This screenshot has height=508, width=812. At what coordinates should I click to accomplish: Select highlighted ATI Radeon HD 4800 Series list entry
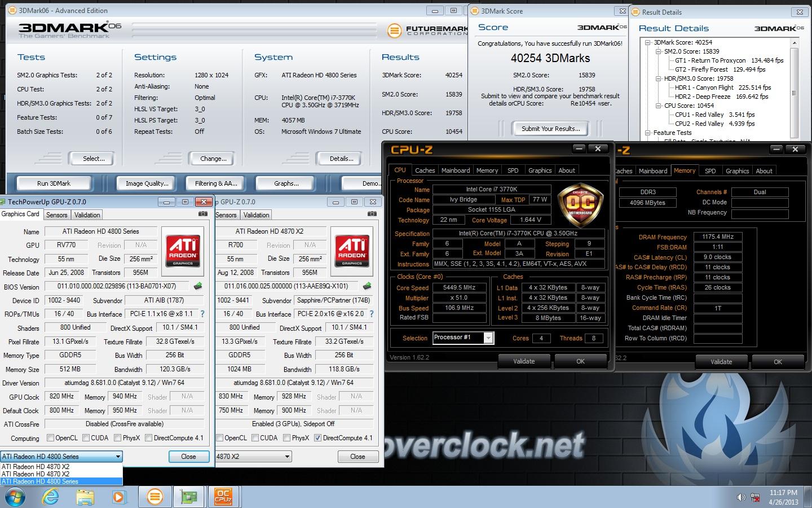(61, 481)
